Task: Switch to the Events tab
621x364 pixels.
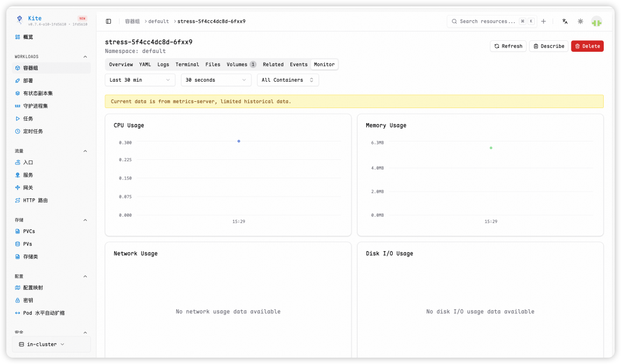Action: [298, 64]
